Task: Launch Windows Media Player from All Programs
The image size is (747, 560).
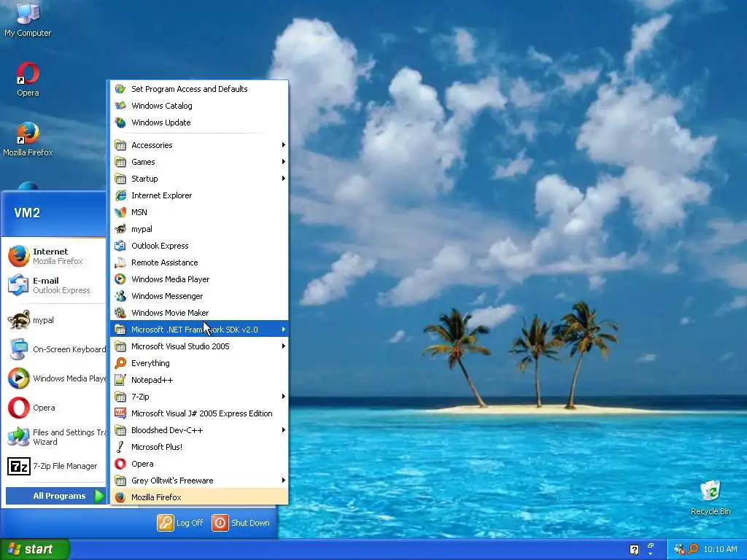Action: tap(199, 279)
